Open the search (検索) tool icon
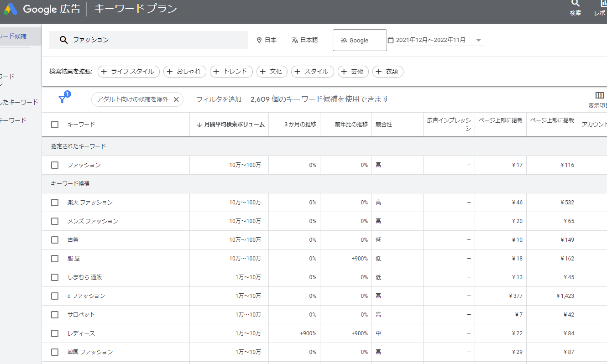Viewport: 607px width, 364px height. 576,3
